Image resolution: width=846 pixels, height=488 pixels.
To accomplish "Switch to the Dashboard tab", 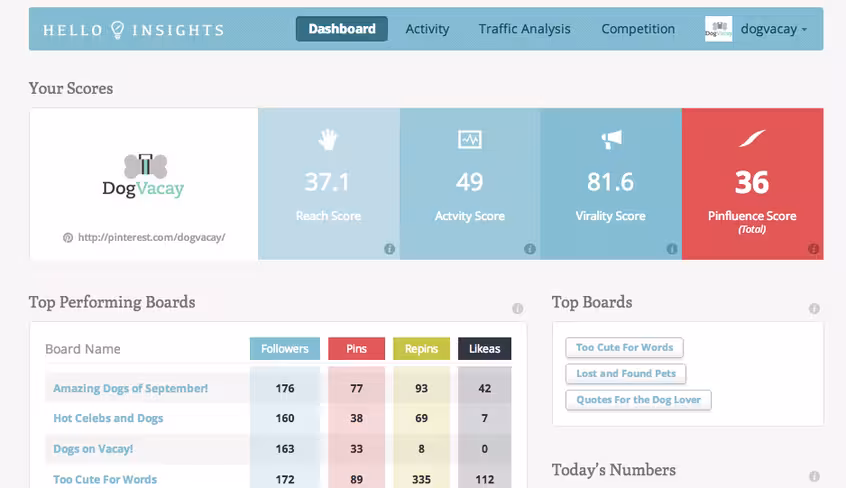I will [x=342, y=29].
